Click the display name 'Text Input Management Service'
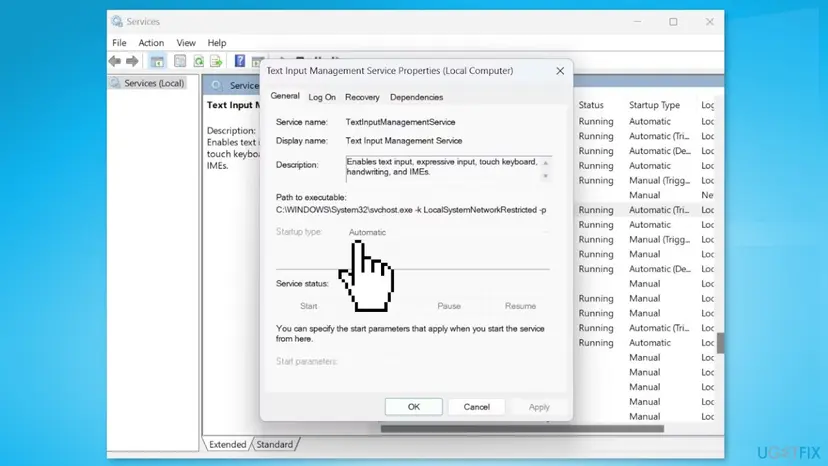 pos(404,141)
